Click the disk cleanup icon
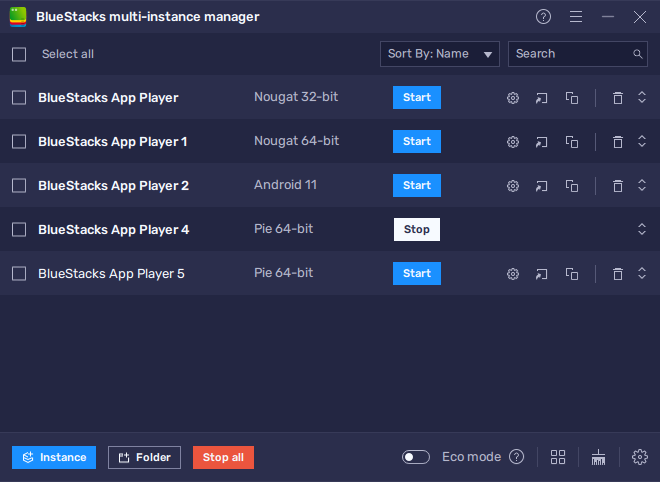 coord(599,457)
